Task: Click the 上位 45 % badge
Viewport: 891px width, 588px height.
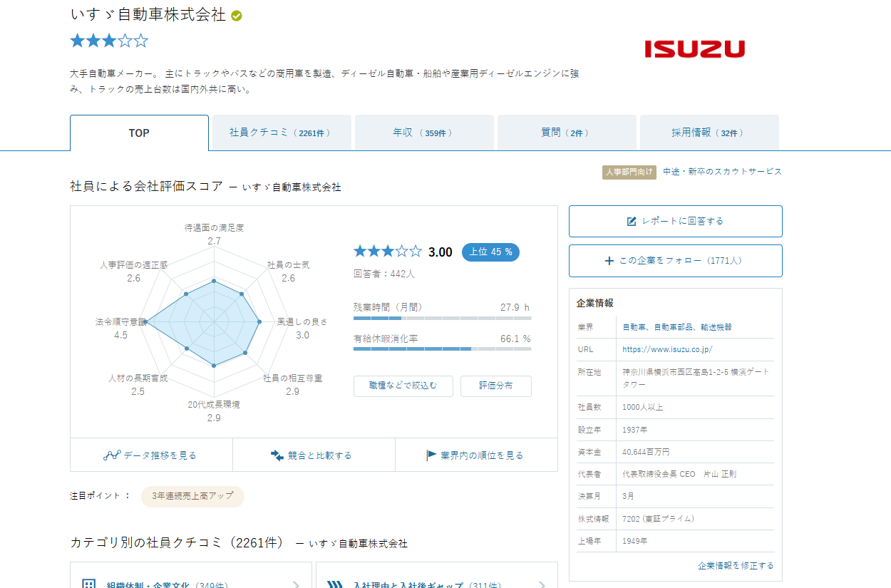Action: click(490, 252)
